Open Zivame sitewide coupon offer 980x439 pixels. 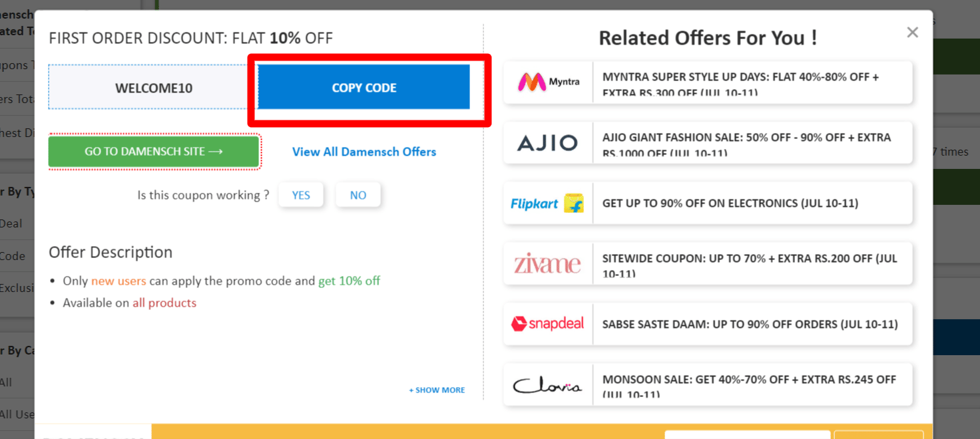pyautogui.click(x=751, y=264)
